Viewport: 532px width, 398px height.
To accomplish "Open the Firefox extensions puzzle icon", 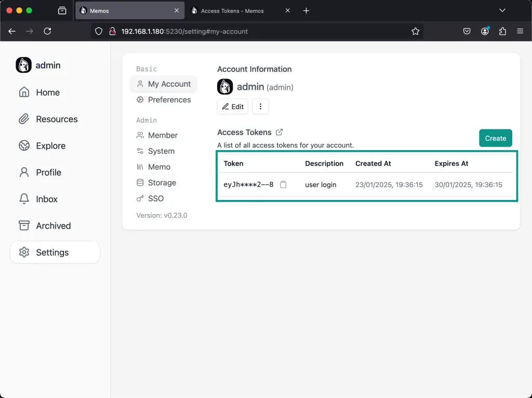I will (x=502, y=31).
